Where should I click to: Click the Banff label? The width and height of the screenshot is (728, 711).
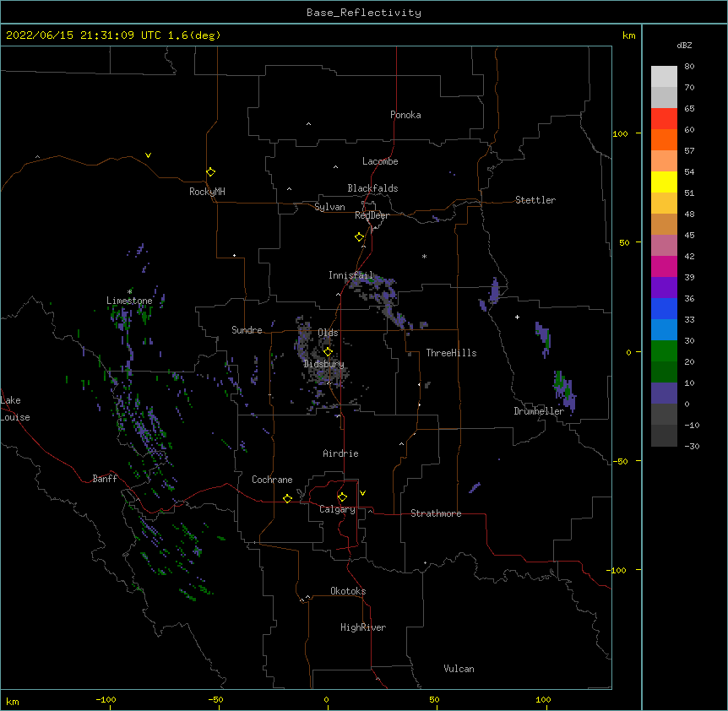coord(105,479)
